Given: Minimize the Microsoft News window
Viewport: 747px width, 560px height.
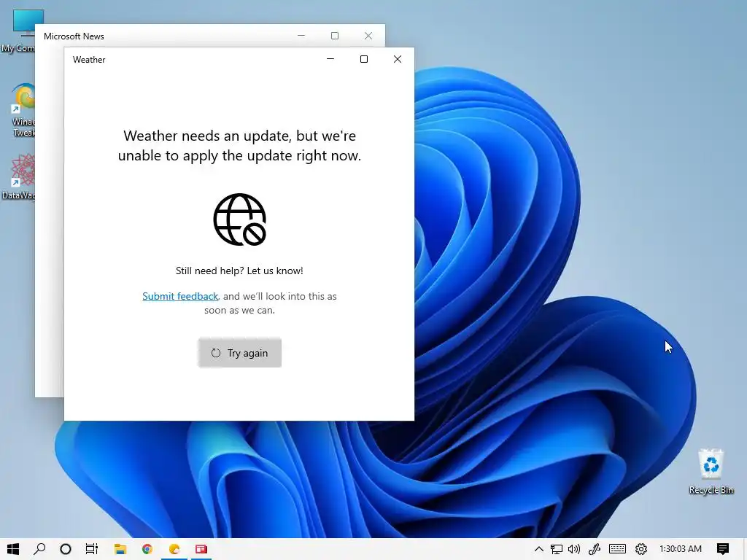Looking at the screenshot, I should tap(301, 36).
